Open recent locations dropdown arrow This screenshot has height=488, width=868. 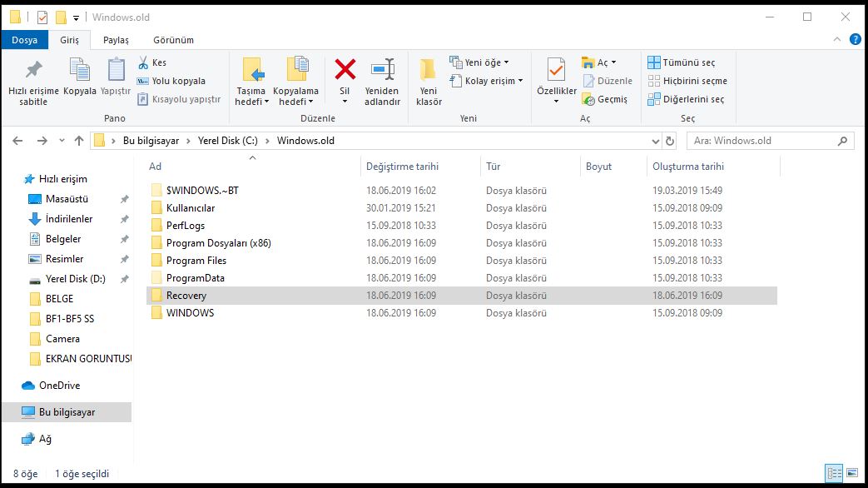(x=62, y=141)
